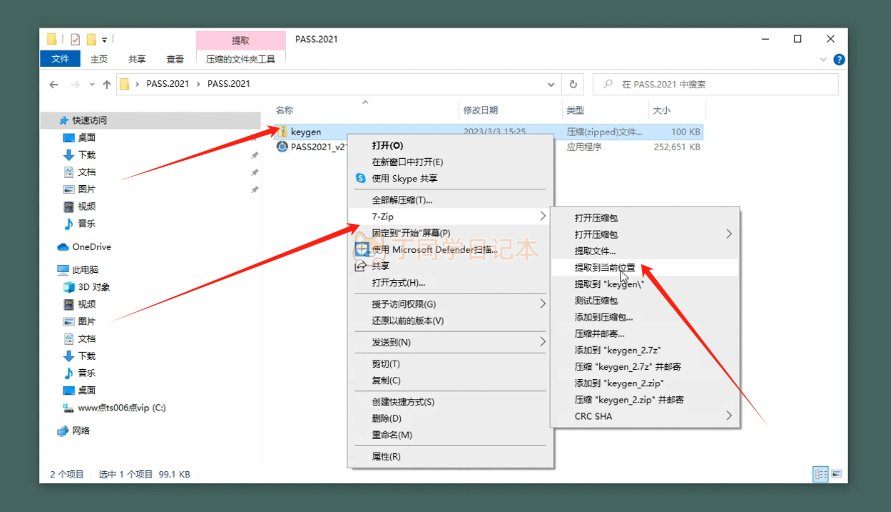Expand the 发送到(N) submenu arrow
The width and height of the screenshot is (891, 512).
(543, 342)
